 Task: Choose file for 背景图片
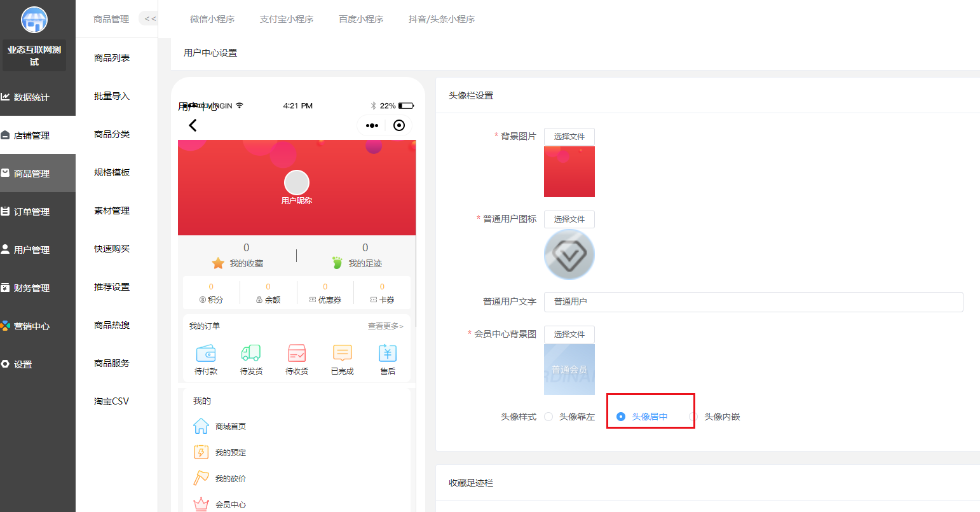click(569, 137)
